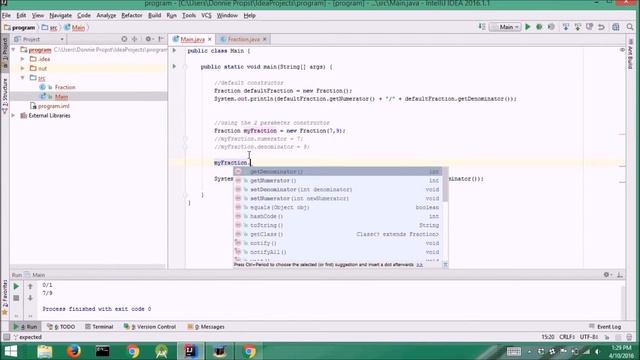640x360 pixels.
Task: Click the down stack trace arrow in Run panel
Action: pyautogui.click(x=30, y=298)
